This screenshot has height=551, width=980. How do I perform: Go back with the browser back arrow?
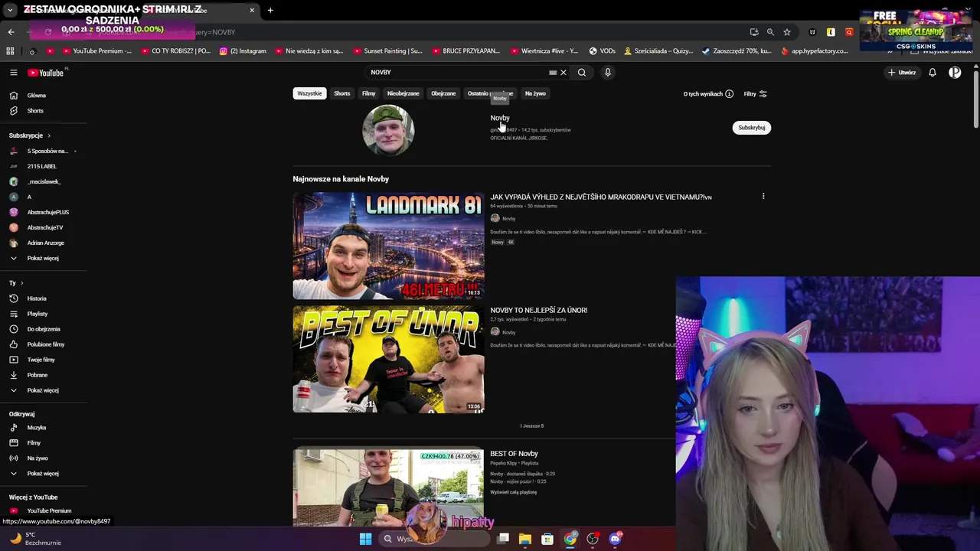11,32
